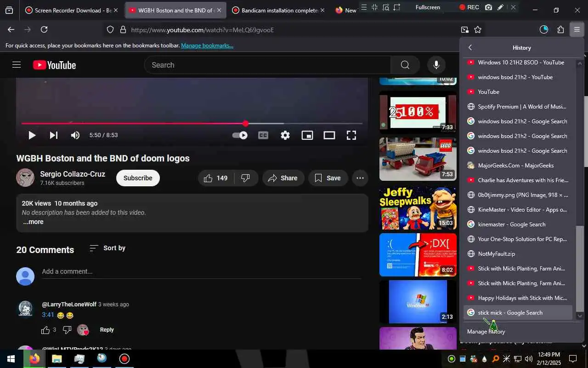Click the picture-in-picture icon in address bar

click(x=465, y=30)
